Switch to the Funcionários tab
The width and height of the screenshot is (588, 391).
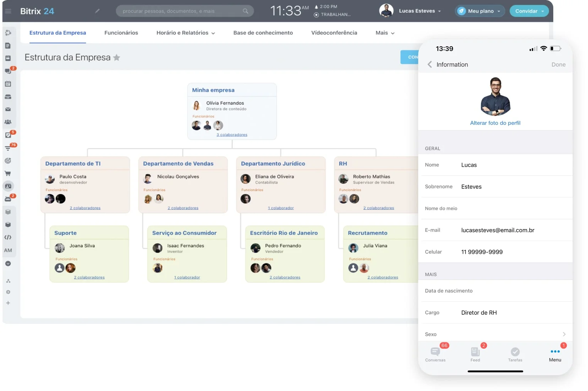[x=121, y=33]
